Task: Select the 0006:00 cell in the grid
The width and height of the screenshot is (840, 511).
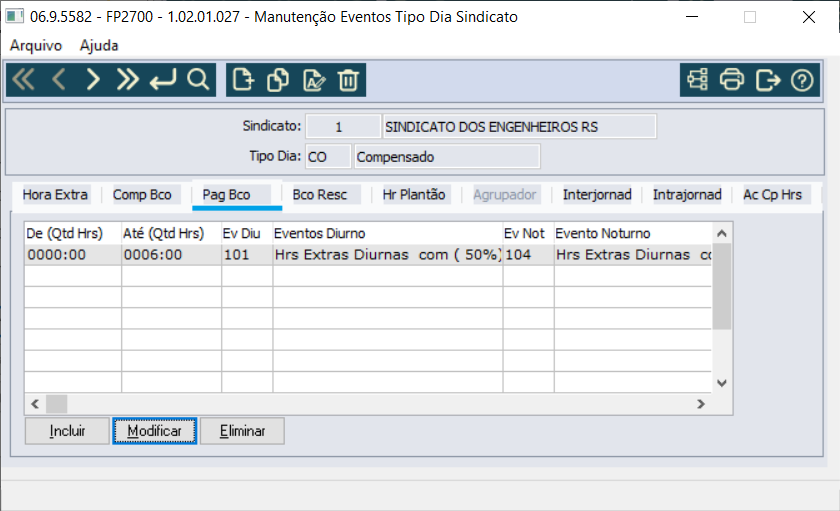Action: point(171,254)
